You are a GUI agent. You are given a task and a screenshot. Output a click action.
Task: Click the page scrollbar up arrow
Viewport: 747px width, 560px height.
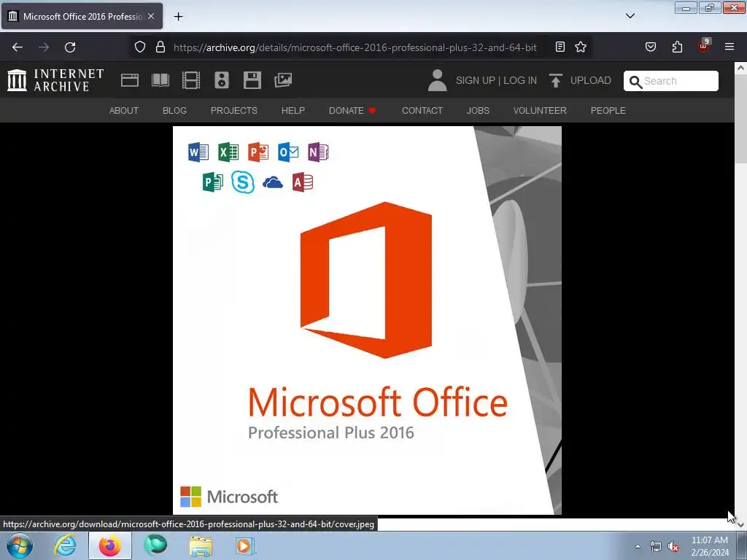740,68
